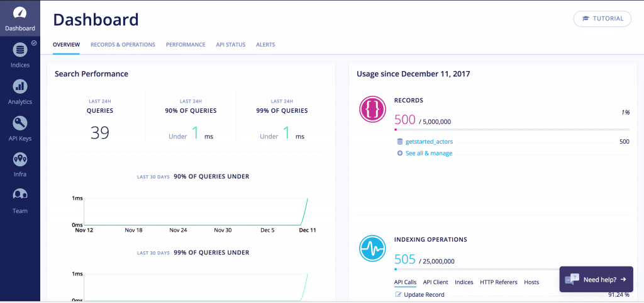Open the Team sidebar icon
The image size is (644, 303).
19,193
